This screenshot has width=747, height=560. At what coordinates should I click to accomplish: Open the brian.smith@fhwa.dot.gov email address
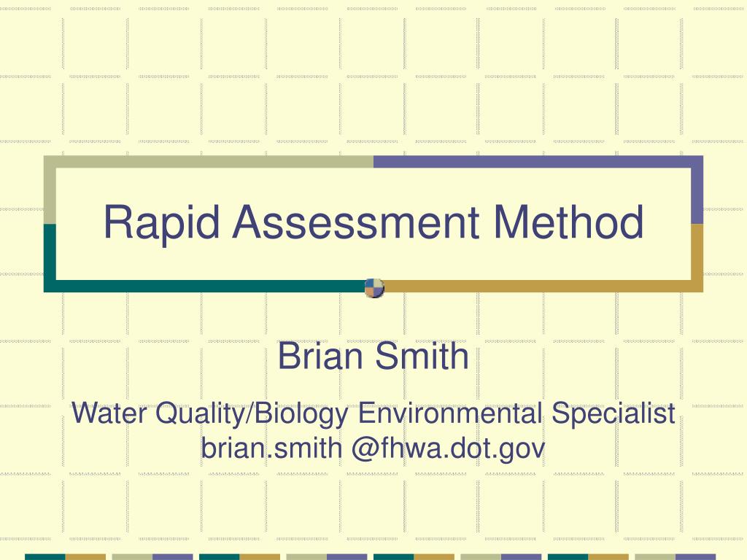(373, 449)
